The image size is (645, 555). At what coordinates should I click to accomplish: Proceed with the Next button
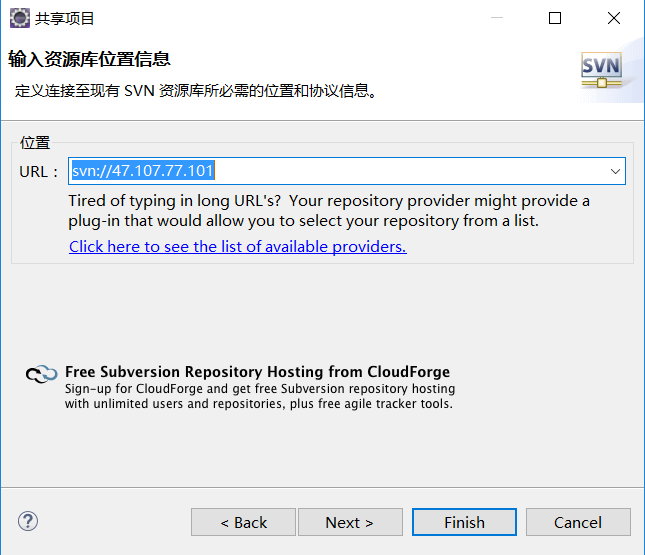(x=350, y=522)
